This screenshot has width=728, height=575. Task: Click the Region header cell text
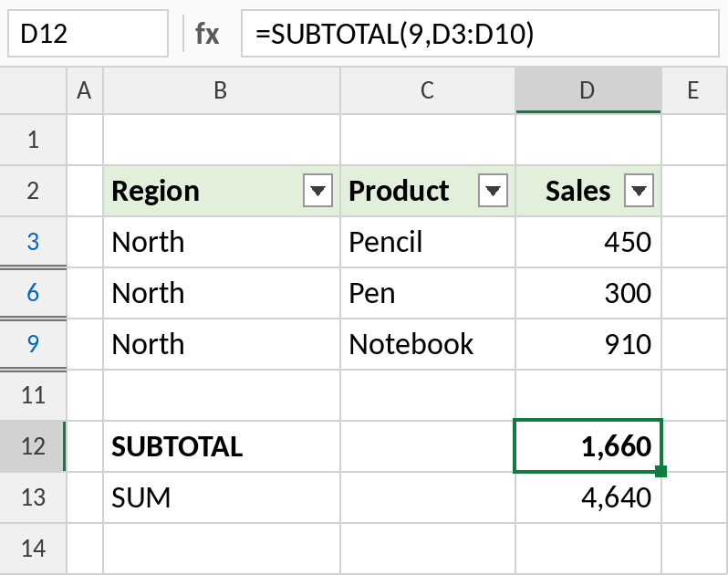155,192
